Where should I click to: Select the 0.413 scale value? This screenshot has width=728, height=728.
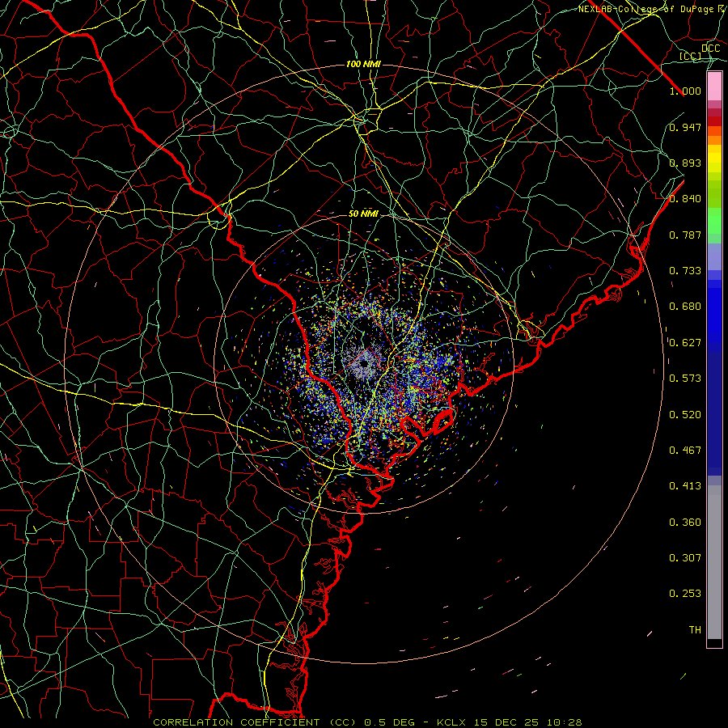tap(685, 486)
